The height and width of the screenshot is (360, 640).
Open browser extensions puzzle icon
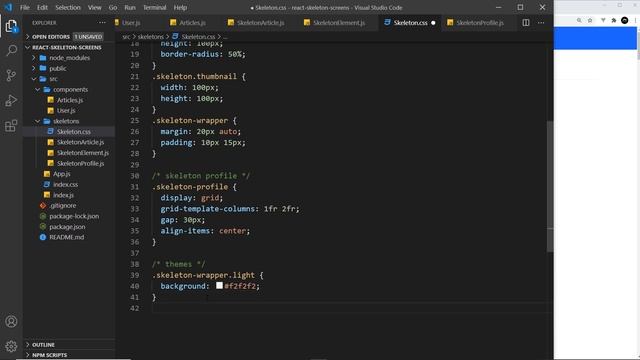pos(613,20)
